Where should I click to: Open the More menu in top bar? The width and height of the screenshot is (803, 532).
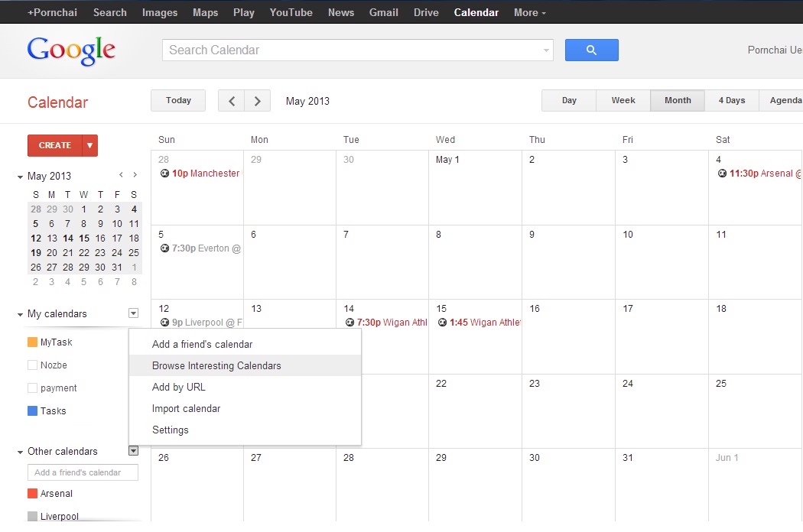(529, 12)
